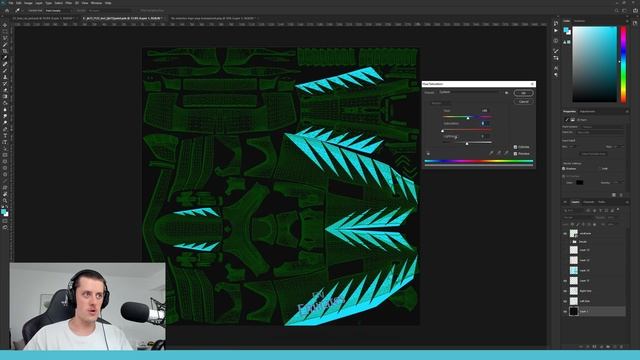Click the search icon at top right
The width and height of the screenshot is (640, 360).
tap(616, 11)
